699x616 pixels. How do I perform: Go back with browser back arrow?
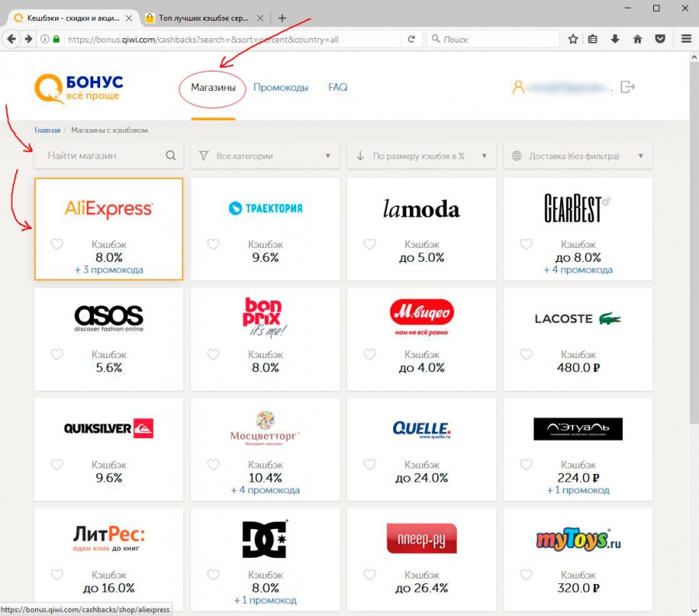coord(12,39)
